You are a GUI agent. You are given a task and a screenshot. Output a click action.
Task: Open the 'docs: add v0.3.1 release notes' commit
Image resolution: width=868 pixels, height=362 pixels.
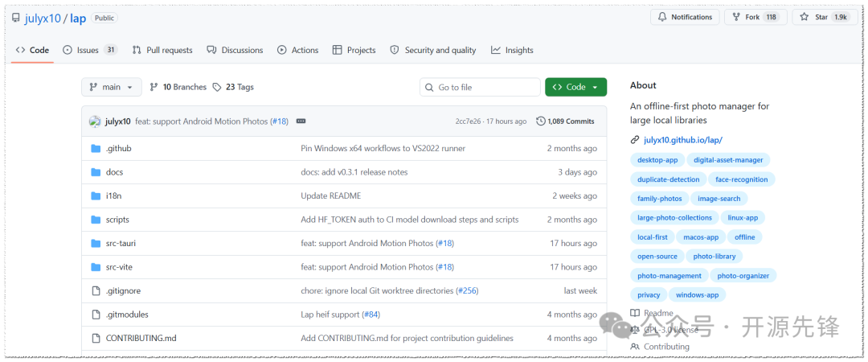(354, 172)
